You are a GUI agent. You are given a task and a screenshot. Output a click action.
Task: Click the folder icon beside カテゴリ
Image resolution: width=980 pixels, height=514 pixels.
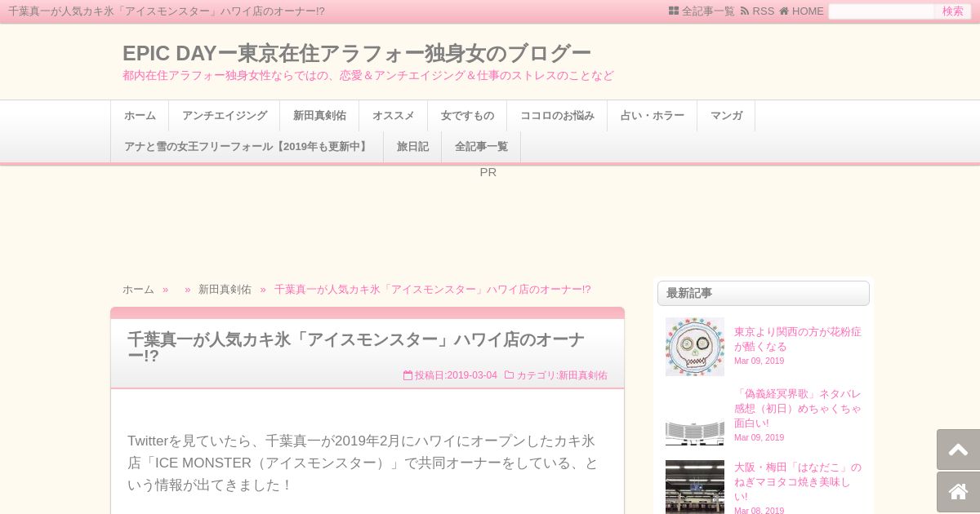pyautogui.click(x=509, y=375)
